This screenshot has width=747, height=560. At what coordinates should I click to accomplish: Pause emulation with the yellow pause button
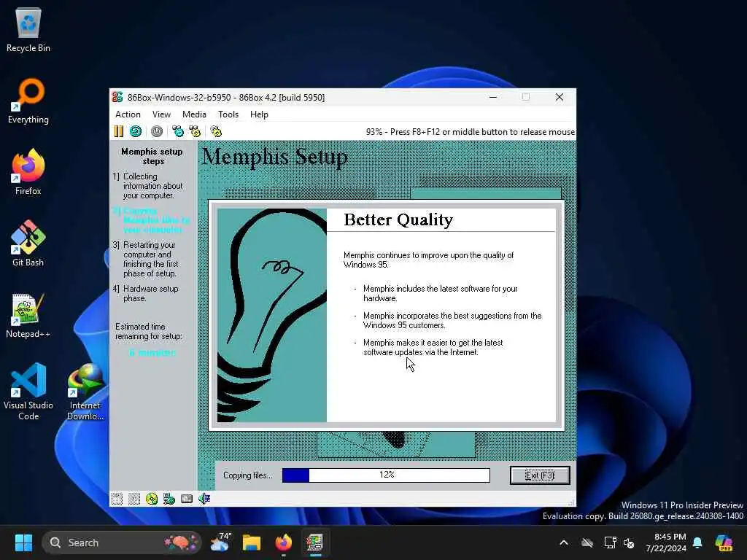(x=119, y=131)
